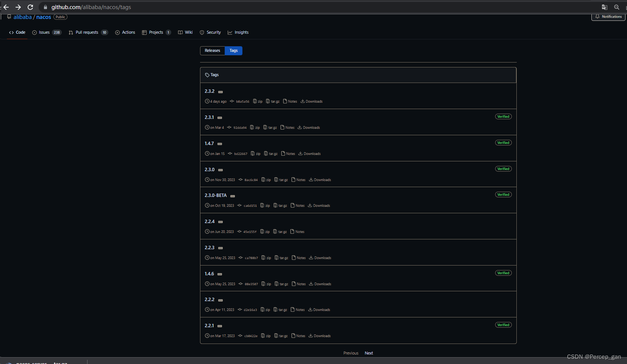
Task: Open the Actions tab
Action: [125, 33]
